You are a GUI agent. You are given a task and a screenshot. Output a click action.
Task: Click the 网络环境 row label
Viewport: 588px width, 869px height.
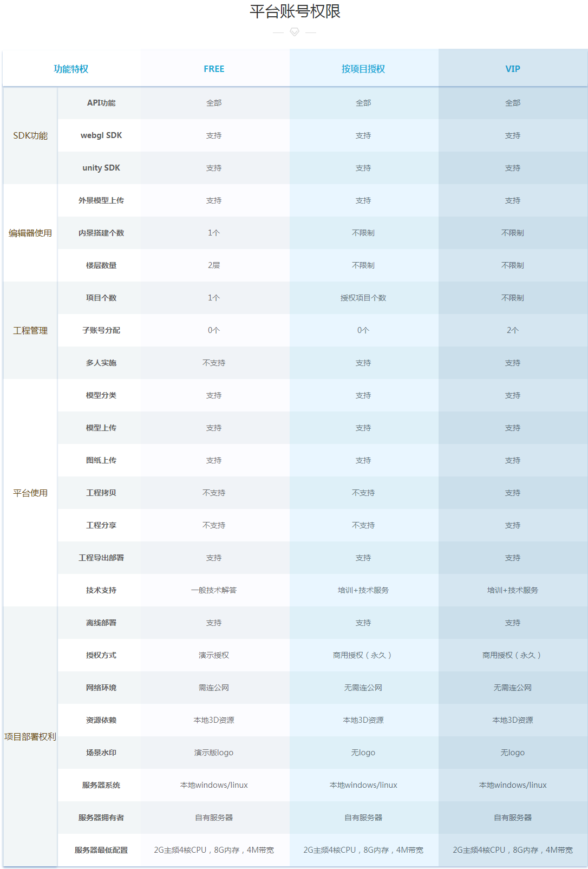[101, 688]
